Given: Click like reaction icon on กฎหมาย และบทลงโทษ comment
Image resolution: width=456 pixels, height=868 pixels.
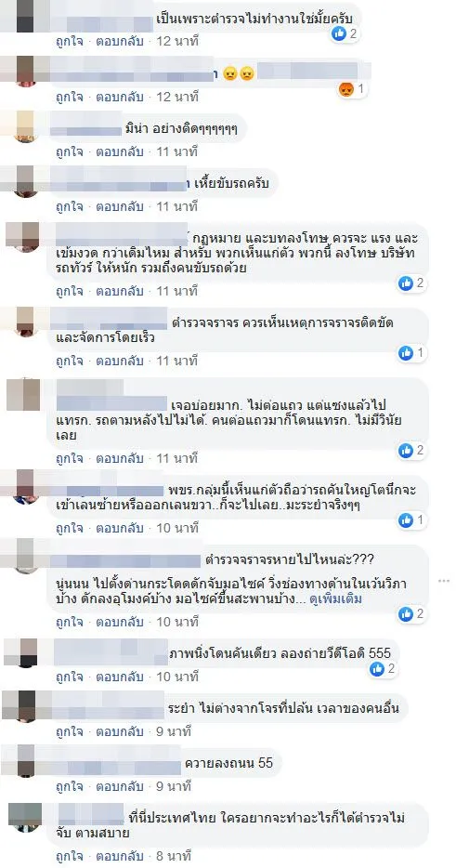Looking at the screenshot, I should coord(406,283).
